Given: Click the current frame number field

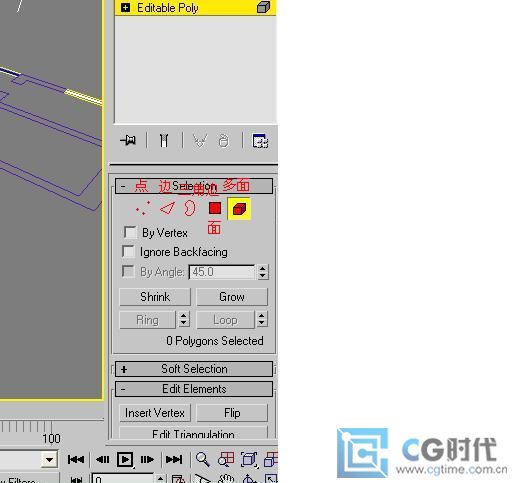Looking at the screenshot, I should (x=123, y=479).
